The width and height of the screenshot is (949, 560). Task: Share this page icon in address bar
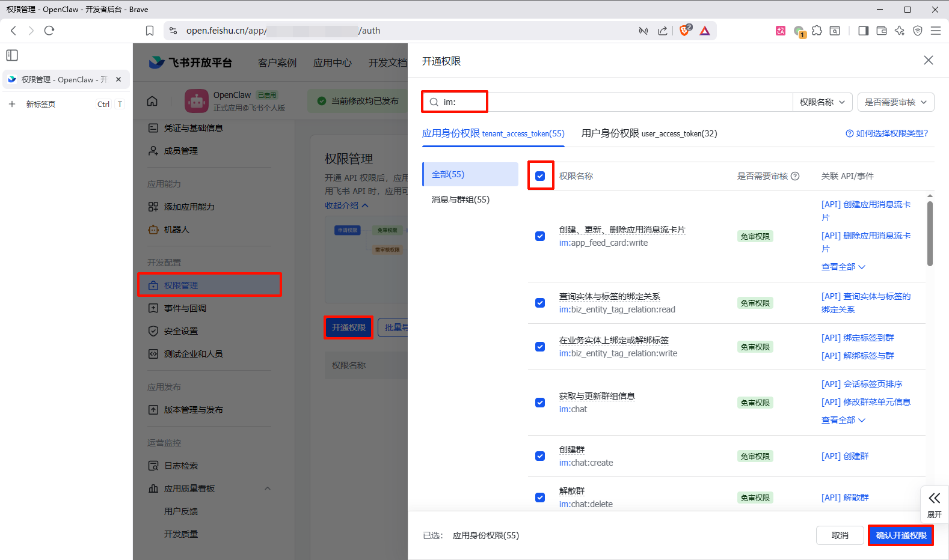(x=663, y=31)
